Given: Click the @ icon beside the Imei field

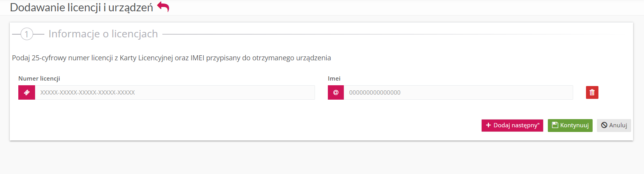Looking at the screenshot, I should pyautogui.click(x=336, y=93).
